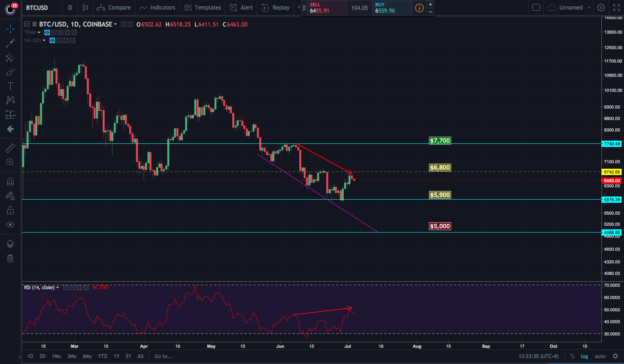The height and width of the screenshot is (364, 624).
Task: Toggle BTC/USD main series visibility eye
Action: coord(124,24)
